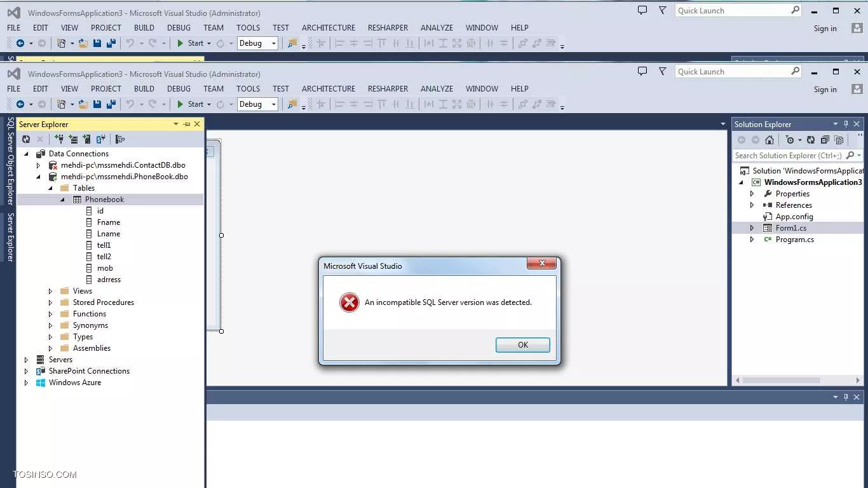Image resolution: width=868 pixels, height=488 pixels.
Task: Click the notifications flag icon in front window
Action: (x=663, y=71)
